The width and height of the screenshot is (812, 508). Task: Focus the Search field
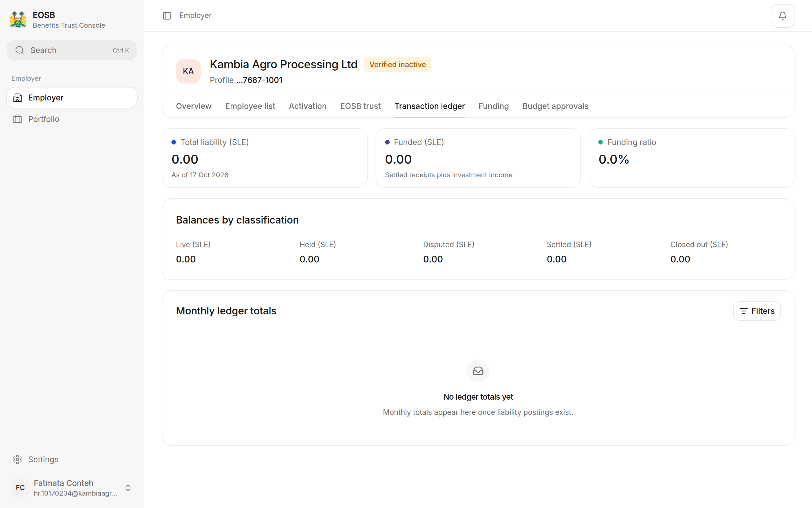72,51
